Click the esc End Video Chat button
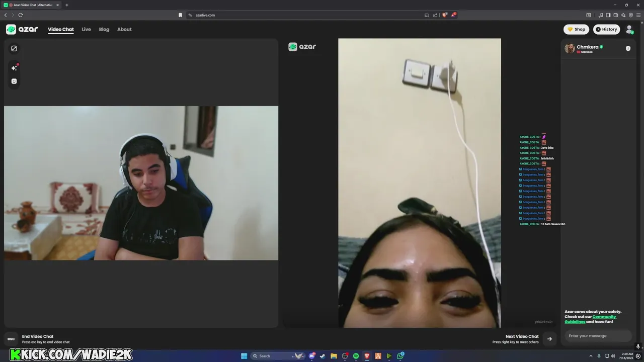This screenshot has width=644, height=362. pyautogui.click(x=11, y=339)
